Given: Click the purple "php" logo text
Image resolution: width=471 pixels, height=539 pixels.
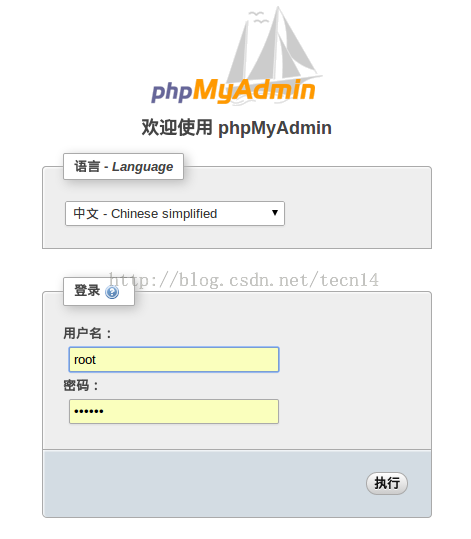Looking at the screenshot, I should click(x=171, y=91).
